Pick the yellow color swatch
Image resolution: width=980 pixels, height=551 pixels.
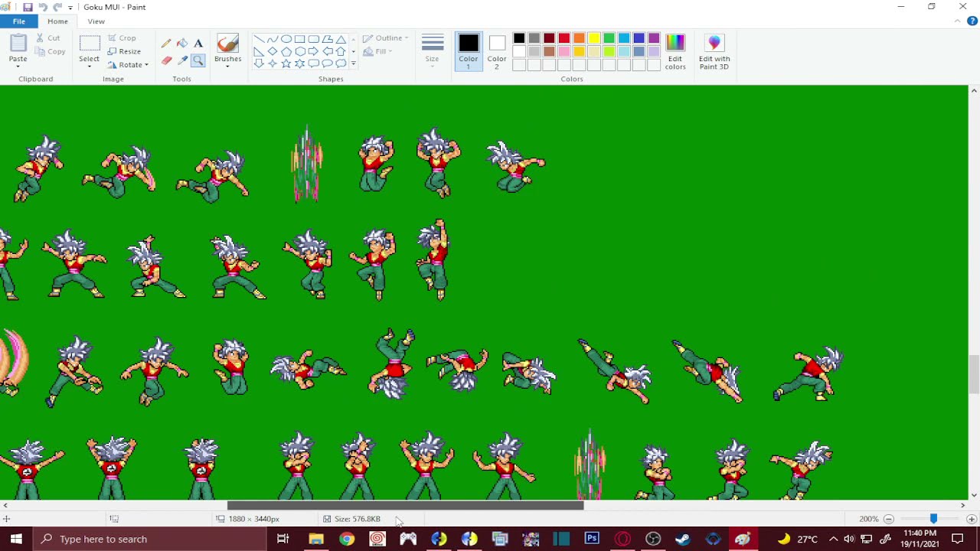click(594, 38)
